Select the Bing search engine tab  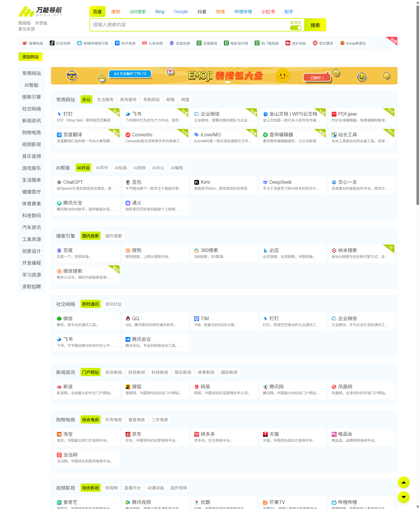click(x=160, y=12)
